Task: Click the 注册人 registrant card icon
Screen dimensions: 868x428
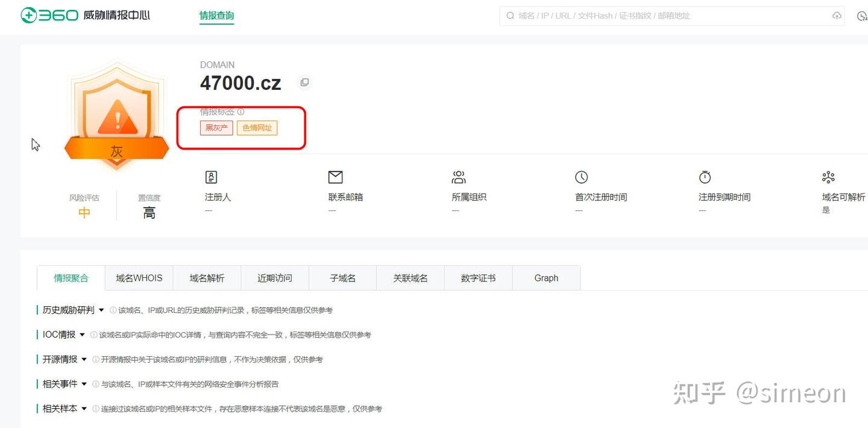Action: 211,177
